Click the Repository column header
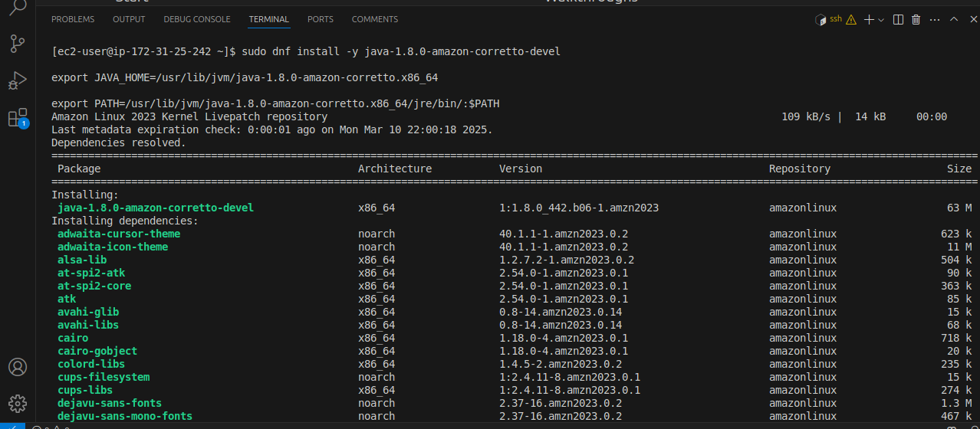Image resolution: width=980 pixels, height=429 pixels. point(800,169)
